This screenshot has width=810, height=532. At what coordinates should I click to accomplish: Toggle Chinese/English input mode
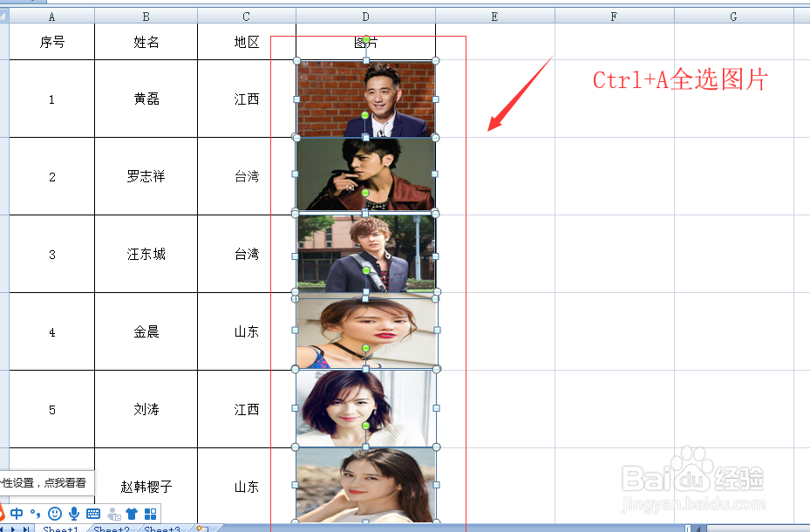coord(17,515)
